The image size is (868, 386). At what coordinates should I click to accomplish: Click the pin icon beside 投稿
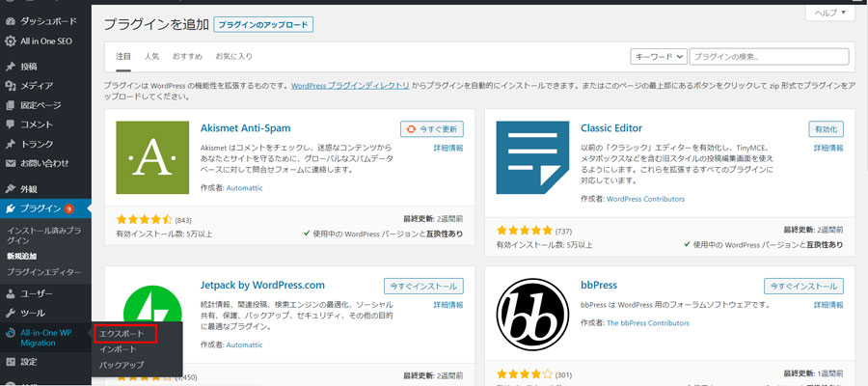coord(10,67)
